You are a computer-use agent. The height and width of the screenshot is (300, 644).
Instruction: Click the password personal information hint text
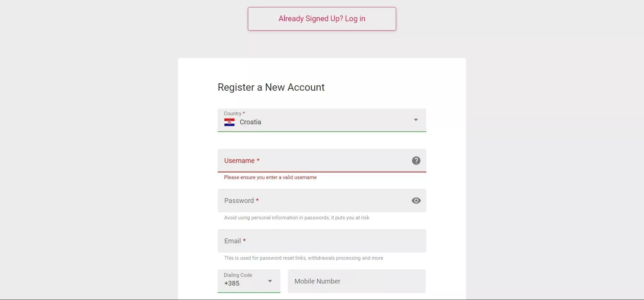tap(297, 218)
